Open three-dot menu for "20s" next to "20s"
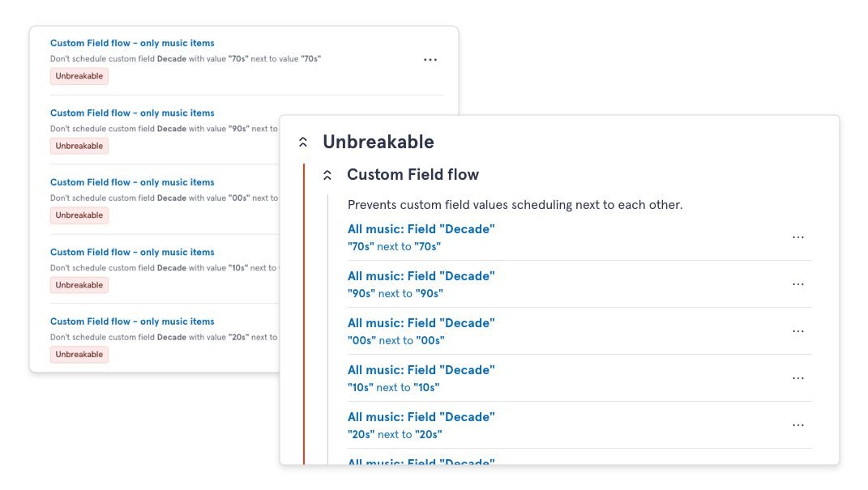The width and height of the screenshot is (868, 490). tap(797, 425)
